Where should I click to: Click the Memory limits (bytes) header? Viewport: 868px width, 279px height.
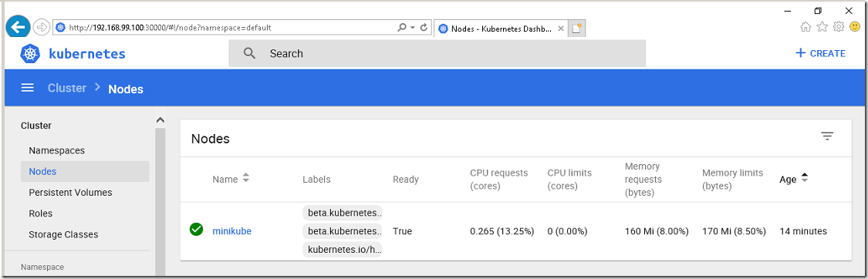732,180
